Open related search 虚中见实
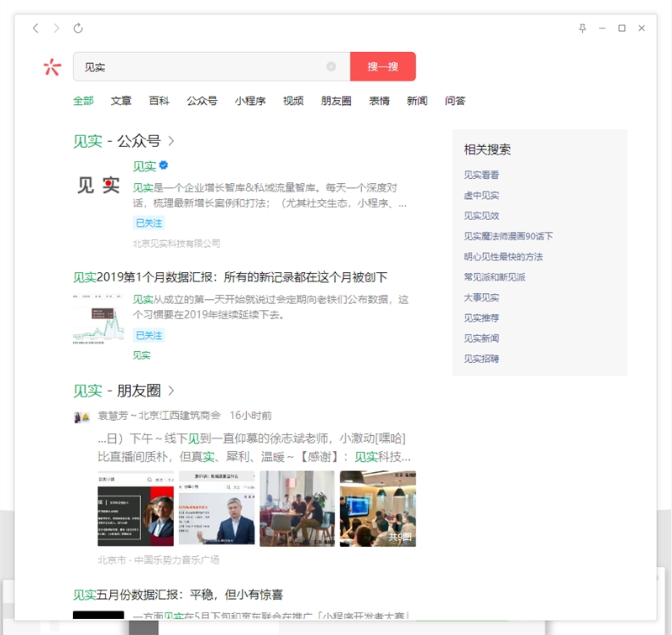This screenshot has width=672, height=635. click(x=481, y=196)
